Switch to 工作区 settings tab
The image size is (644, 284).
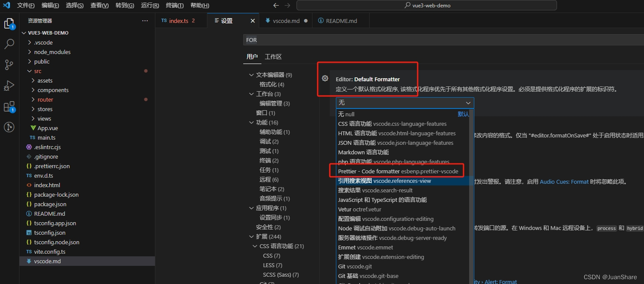click(x=274, y=57)
